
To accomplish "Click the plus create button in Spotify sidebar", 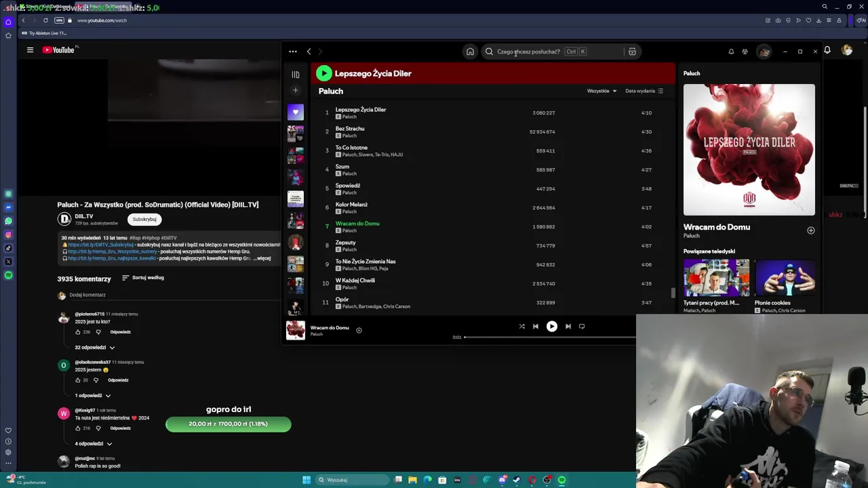I will 296,90.
